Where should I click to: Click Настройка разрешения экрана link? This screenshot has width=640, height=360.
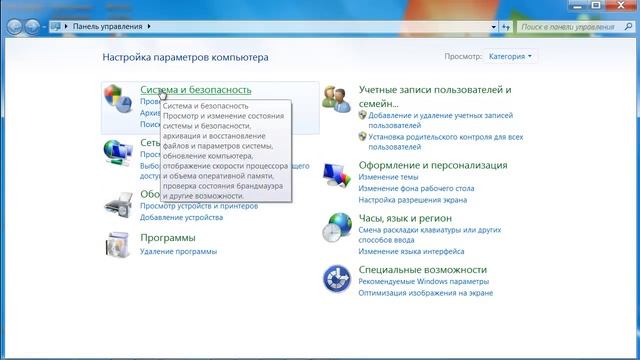coord(413,200)
